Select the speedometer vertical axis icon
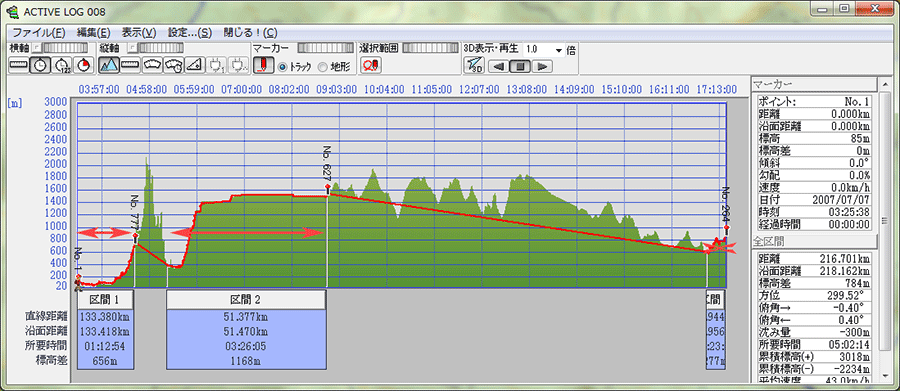The width and height of the screenshot is (900, 391). pyautogui.click(x=152, y=65)
